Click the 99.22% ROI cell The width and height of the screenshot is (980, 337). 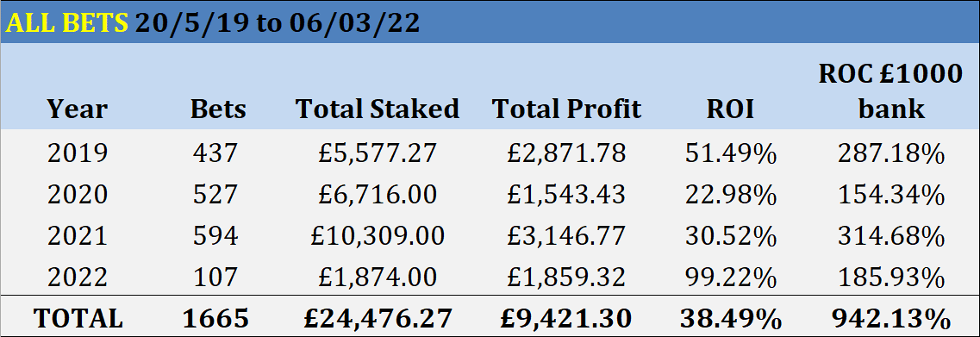pos(731,277)
